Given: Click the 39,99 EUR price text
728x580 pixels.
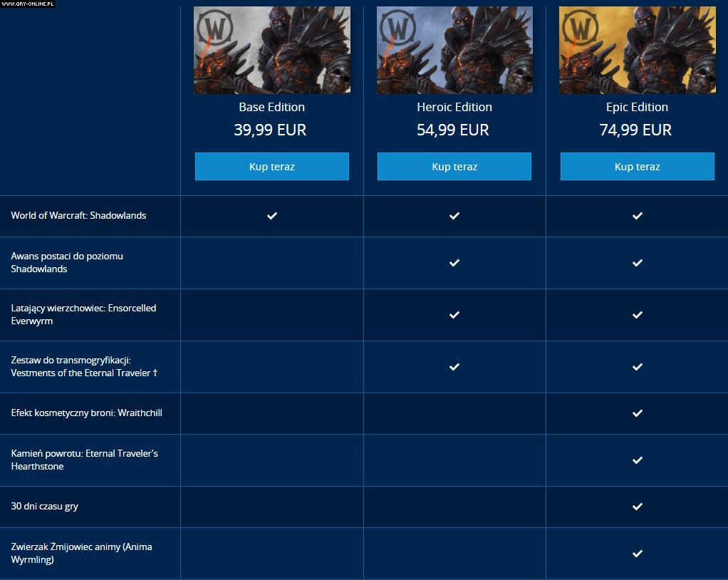Looking at the screenshot, I should click(x=270, y=130).
